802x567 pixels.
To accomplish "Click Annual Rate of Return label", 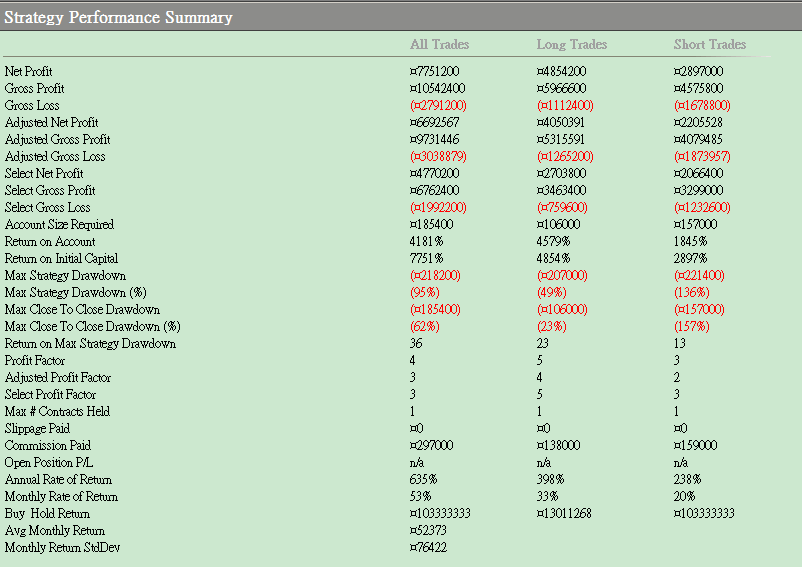I will [58, 480].
